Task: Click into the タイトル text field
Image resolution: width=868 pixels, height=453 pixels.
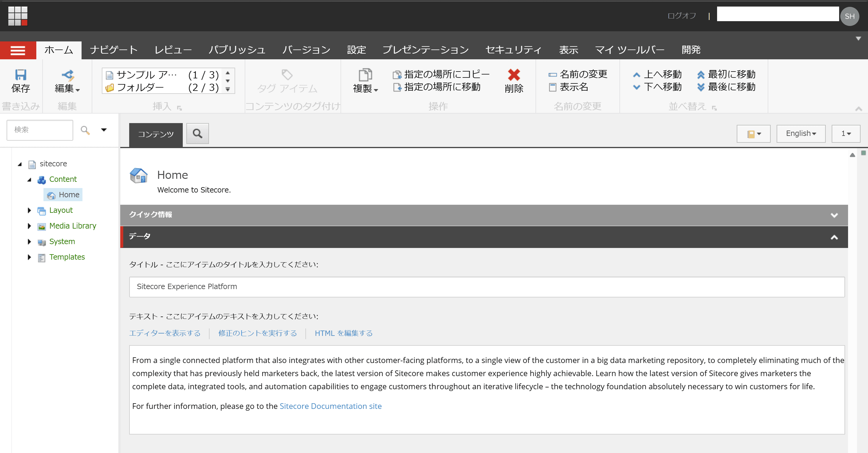Action: pos(486,287)
